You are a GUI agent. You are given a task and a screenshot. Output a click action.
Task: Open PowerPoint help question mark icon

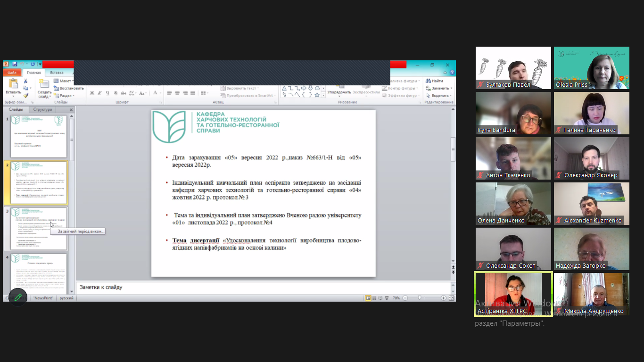coord(452,73)
